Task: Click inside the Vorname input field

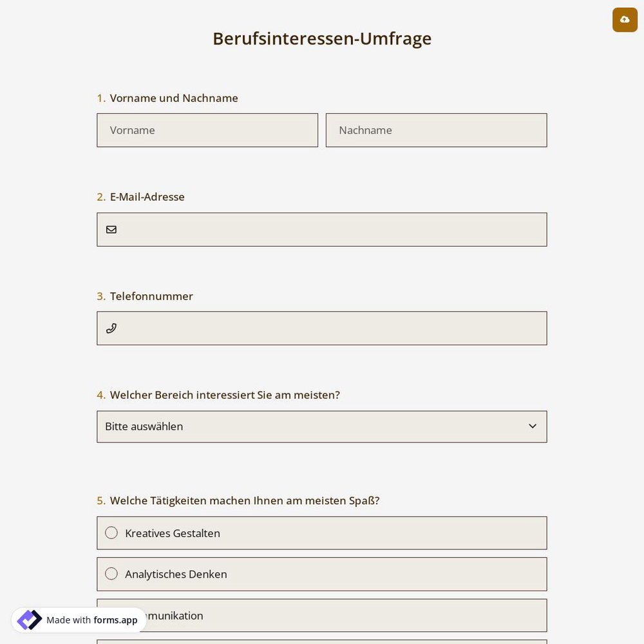Action: click(207, 130)
